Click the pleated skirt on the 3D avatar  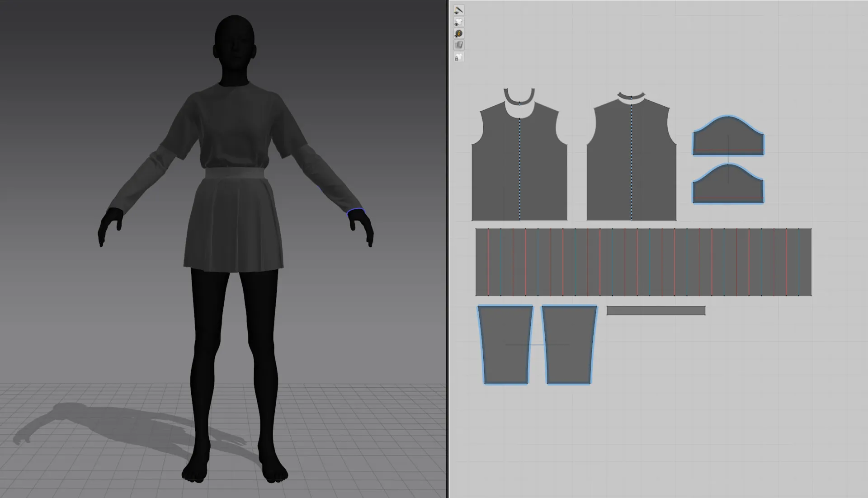coord(233,226)
